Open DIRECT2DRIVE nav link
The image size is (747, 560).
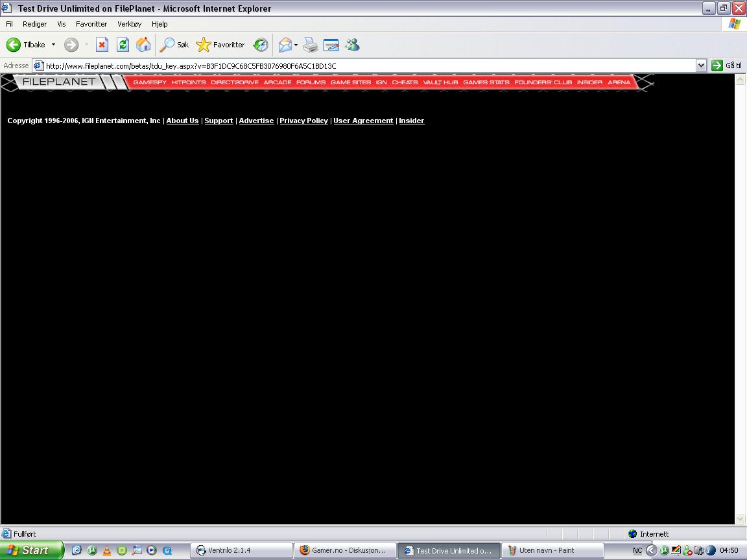point(235,82)
